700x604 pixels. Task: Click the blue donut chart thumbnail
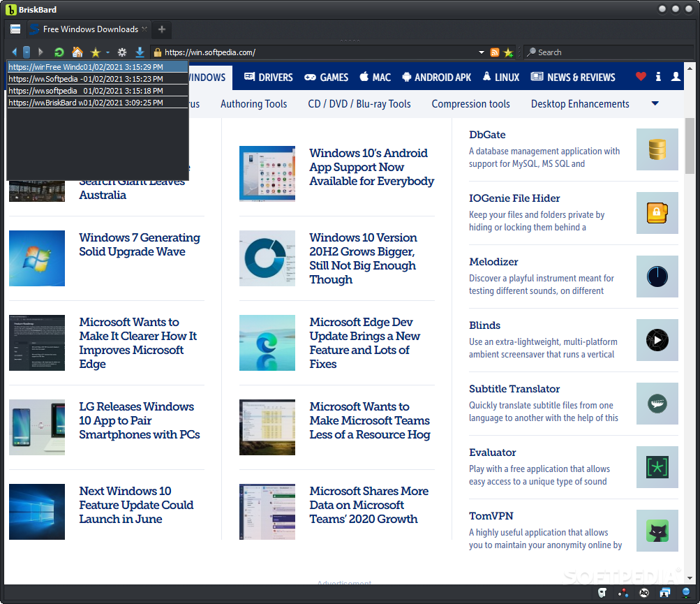point(267,258)
